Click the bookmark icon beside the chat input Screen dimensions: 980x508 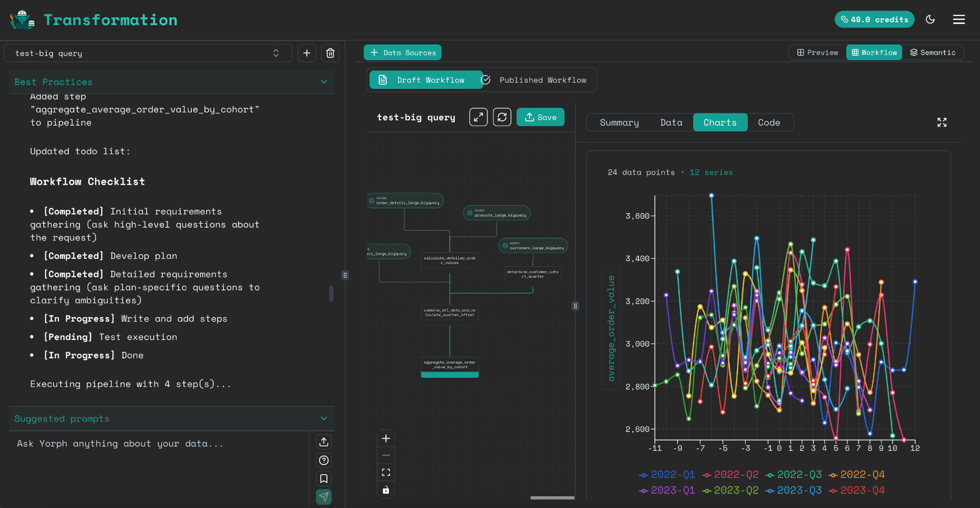click(x=324, y=478)
